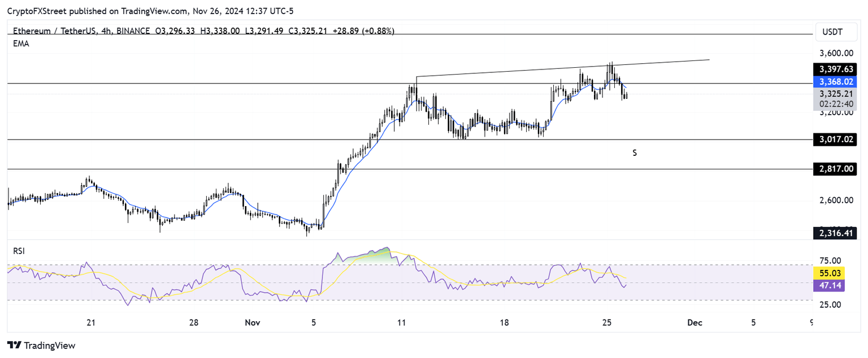Click the 25 date label on time axis
This screenshot has height=358, width=868.
(x=607, y=322)
